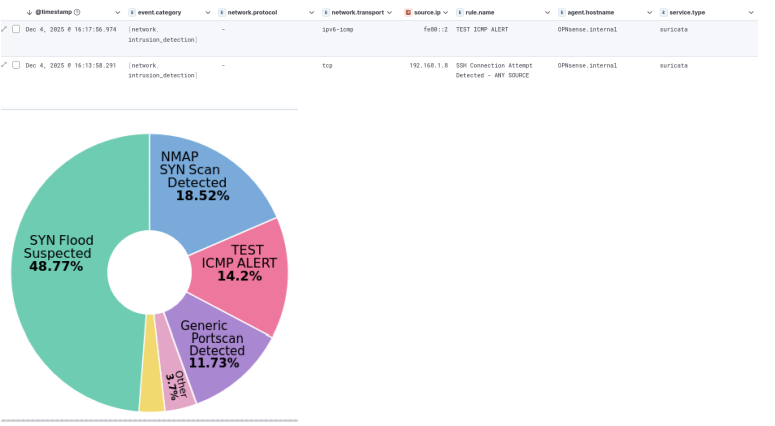Click the 192.168.1.8 source IP cell

pos(429,65)
